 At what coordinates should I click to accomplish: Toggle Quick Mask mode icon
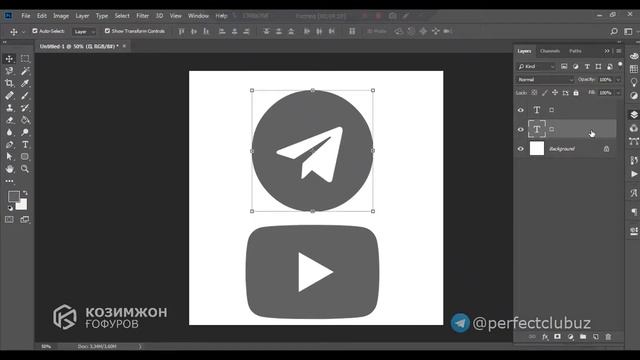9,220
